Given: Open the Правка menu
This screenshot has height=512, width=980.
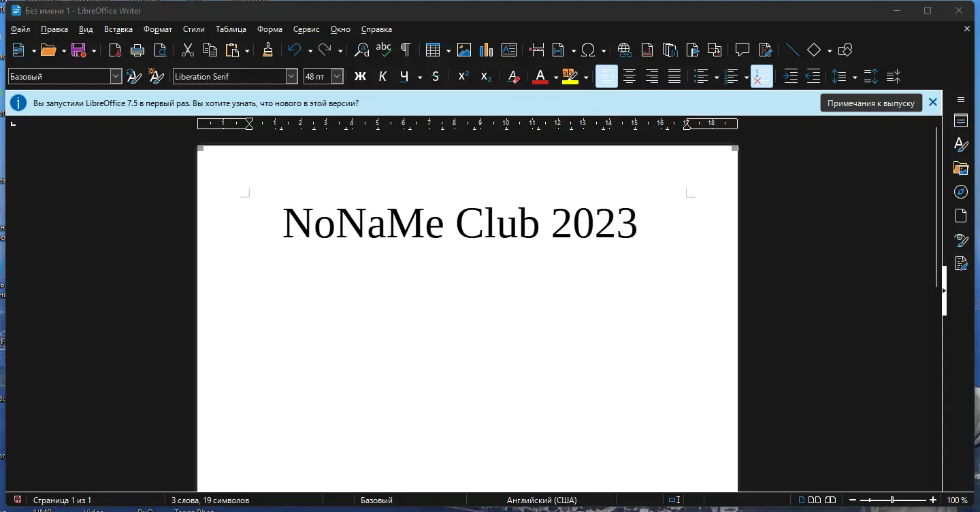Looking at the screenshot, I should click(x=54, y=29).
